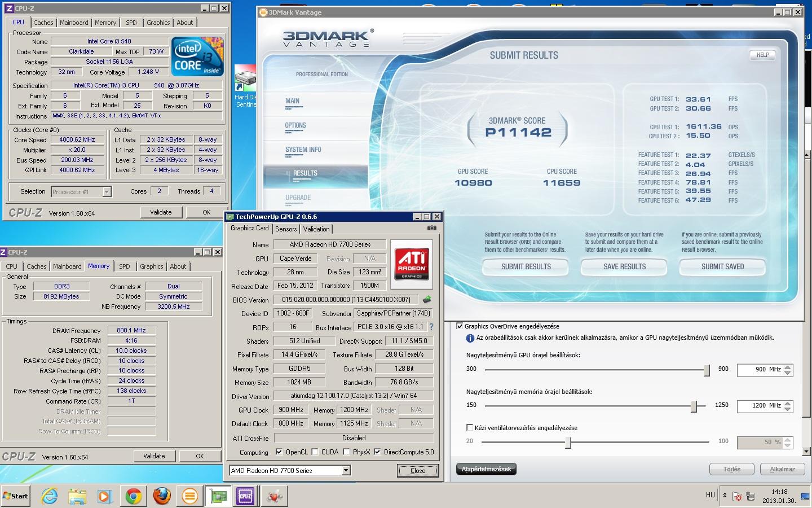
Task: Click the HU language indicator on taskbar
Action: (710, 495)
